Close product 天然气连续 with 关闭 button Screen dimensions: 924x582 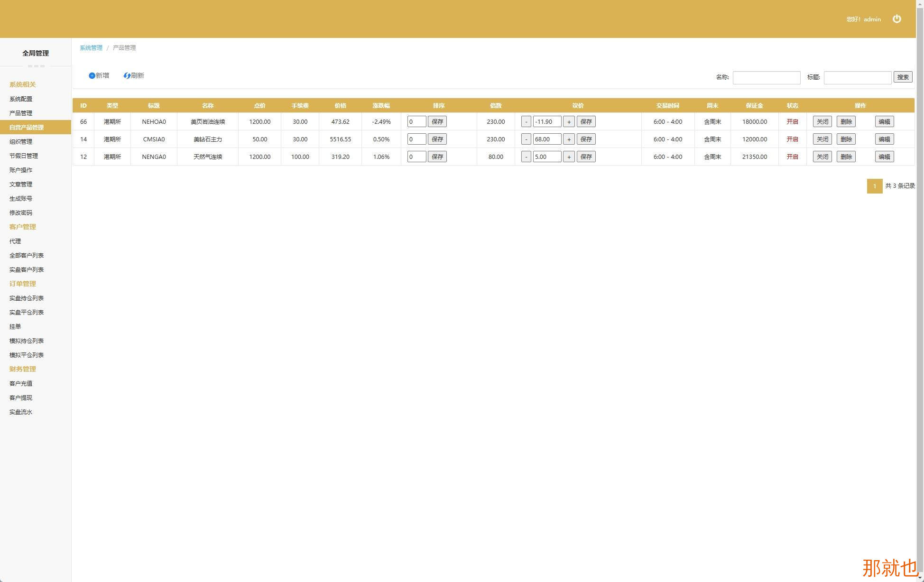[x=822, y=157]
